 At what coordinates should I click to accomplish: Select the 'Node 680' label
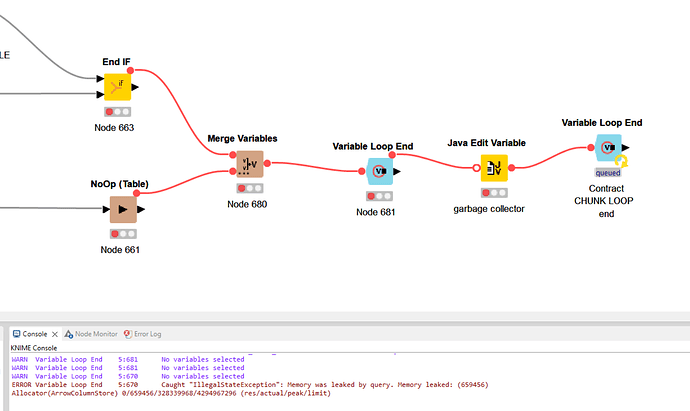point(247,204)
